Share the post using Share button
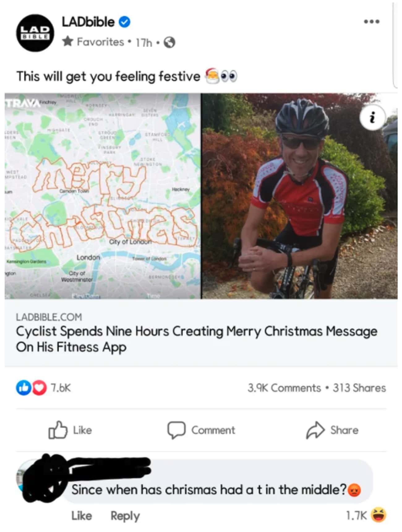The height and width of the screenshot is (532, 402). point(332,430)
